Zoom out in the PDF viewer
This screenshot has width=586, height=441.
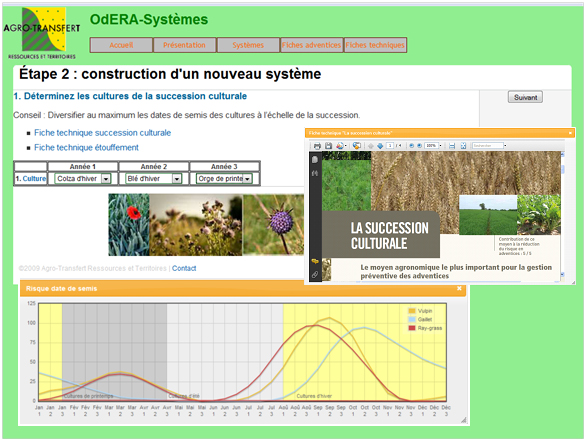pos(411,146)
